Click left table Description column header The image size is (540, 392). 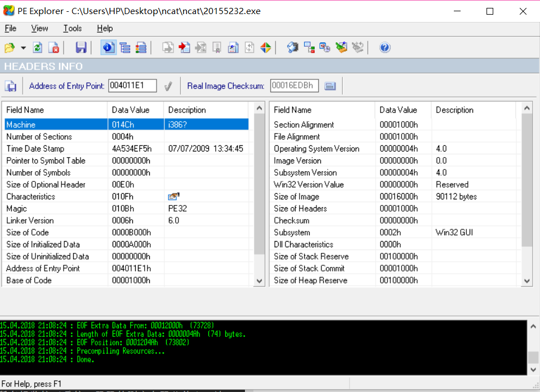pyautogui.click(x=206, y=110)
